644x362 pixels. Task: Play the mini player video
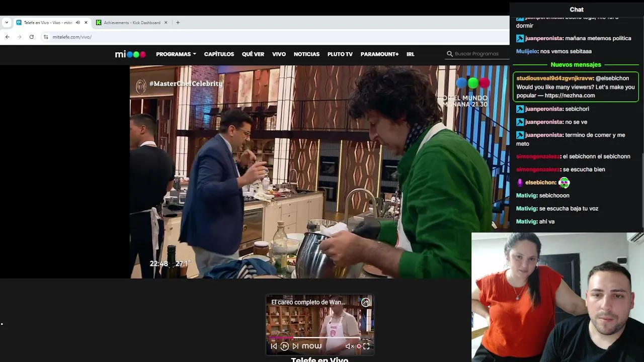(285, 346)
